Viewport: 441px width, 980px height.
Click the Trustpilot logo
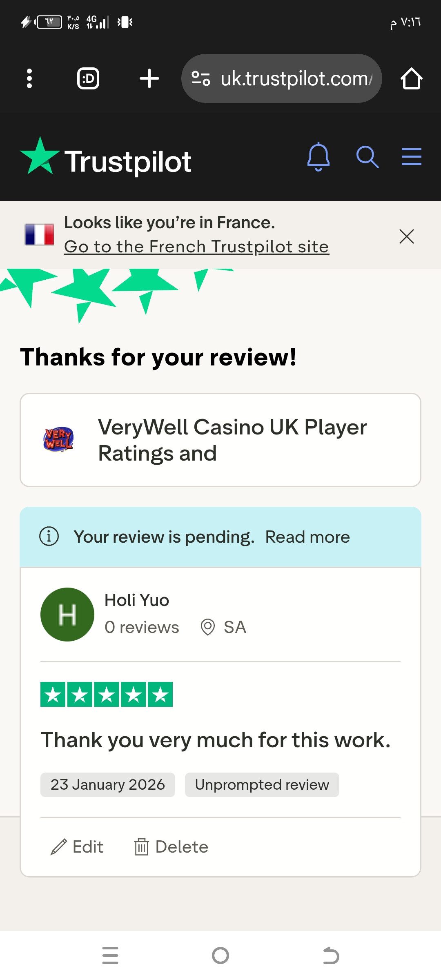[x=106, y=158]
